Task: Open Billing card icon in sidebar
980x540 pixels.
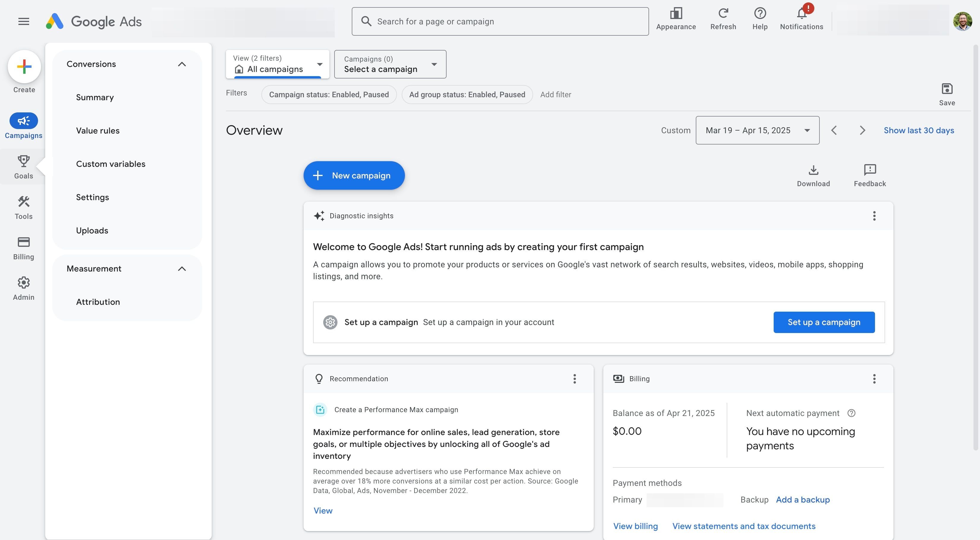Action: [23, 248]
